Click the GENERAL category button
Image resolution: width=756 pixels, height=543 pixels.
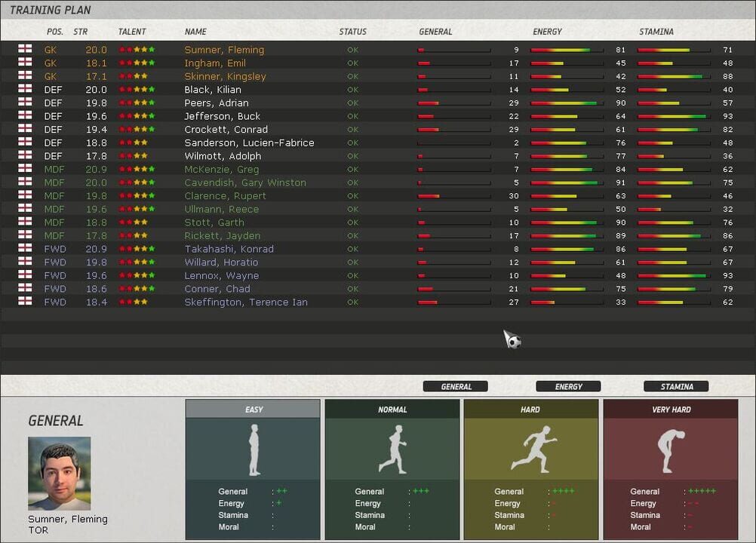click(x=455, y=386)
